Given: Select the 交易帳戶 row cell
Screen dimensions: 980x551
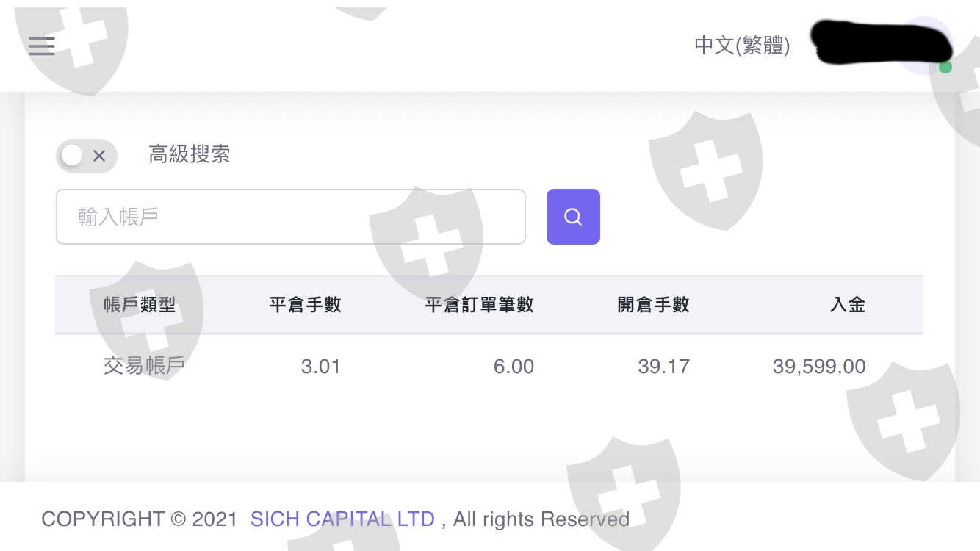Looking at the screenshot, I should (144, 366).
